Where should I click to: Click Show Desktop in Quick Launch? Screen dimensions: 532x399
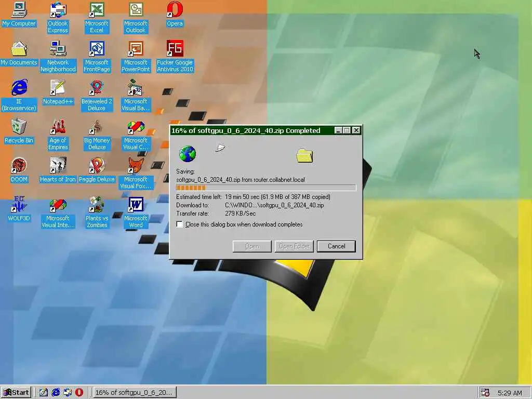coord(44,393)
